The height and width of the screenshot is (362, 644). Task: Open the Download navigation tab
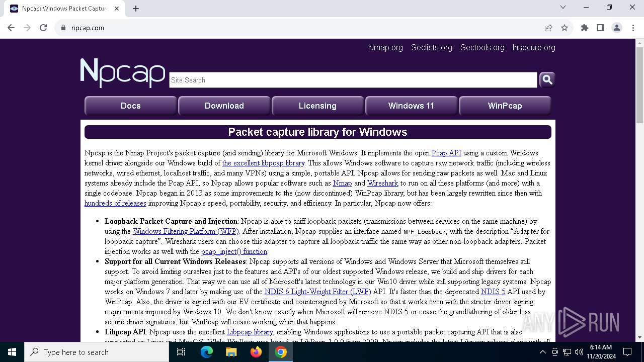(x=224, y=106)
